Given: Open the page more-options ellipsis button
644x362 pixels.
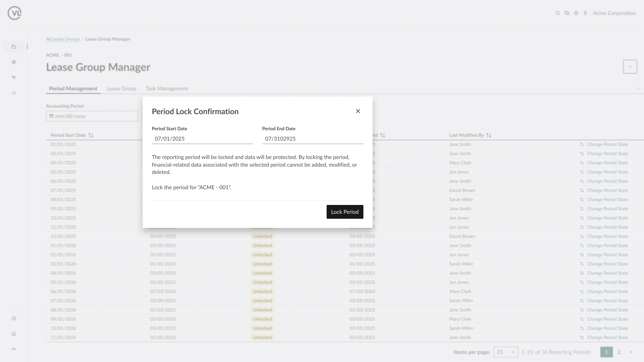Looking at the screenshot, I should (x=630, y=67).
